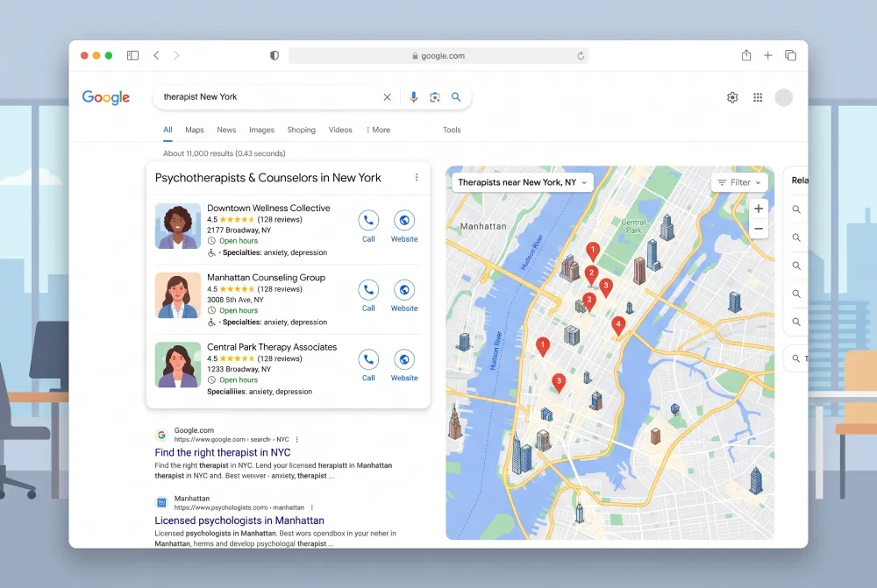This screenshot has height=588, width=877.
Task: Select the All tab
Action: tap(168, 130)
